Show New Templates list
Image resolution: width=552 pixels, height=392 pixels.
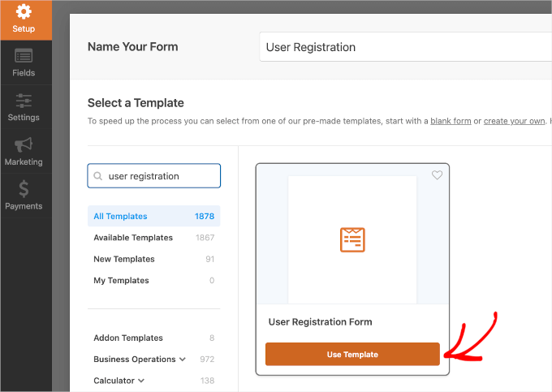click(x=123, y=259)
